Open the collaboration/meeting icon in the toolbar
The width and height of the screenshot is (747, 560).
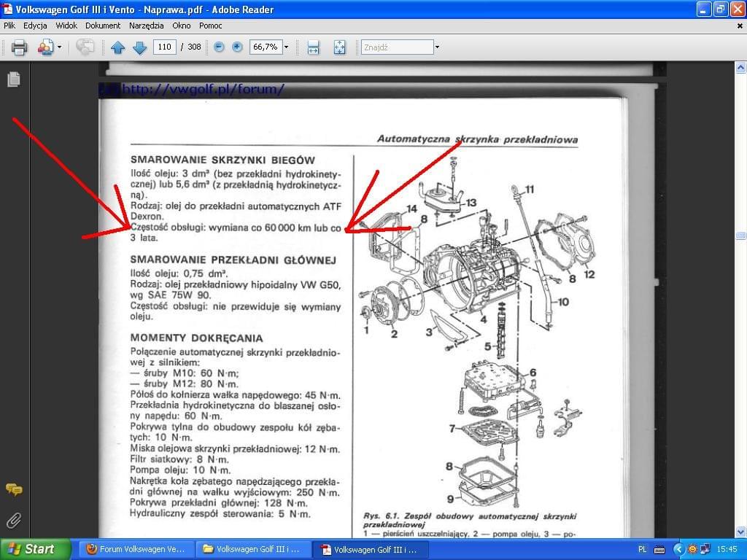click(x=45, y=47)
